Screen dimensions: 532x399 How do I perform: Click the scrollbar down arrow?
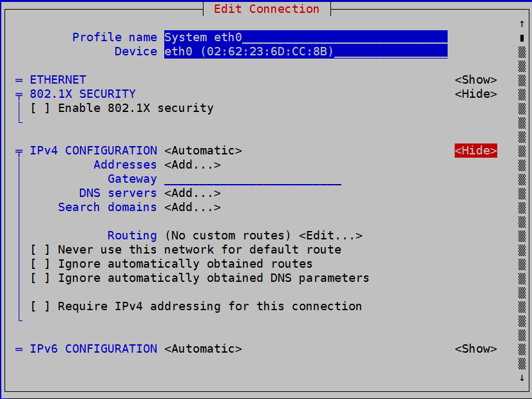click(522, 379)
